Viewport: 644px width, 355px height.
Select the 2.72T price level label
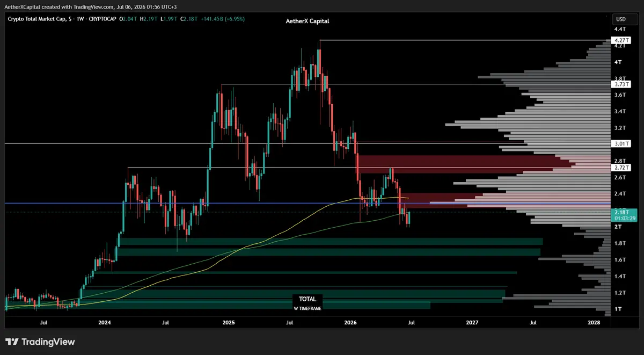[620, 168]
